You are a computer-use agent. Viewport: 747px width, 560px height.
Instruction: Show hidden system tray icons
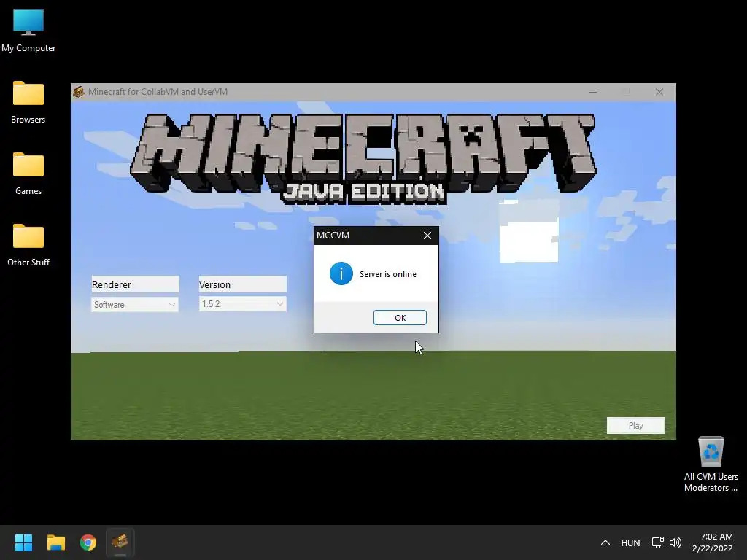[605, 542]
